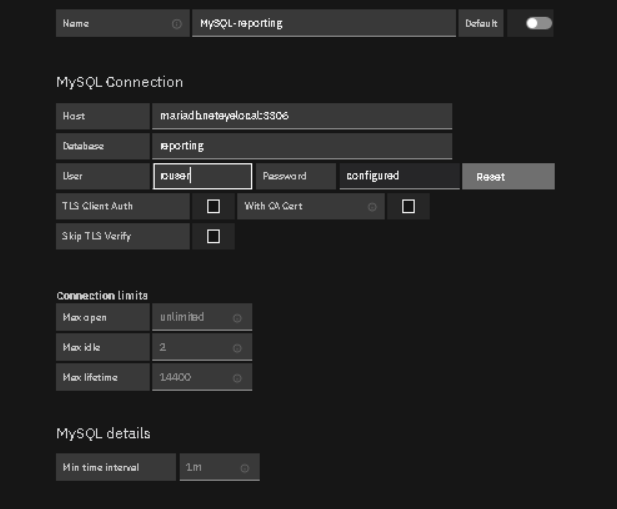
Task: Click the Connection limits heading
Action: [102, 295]
